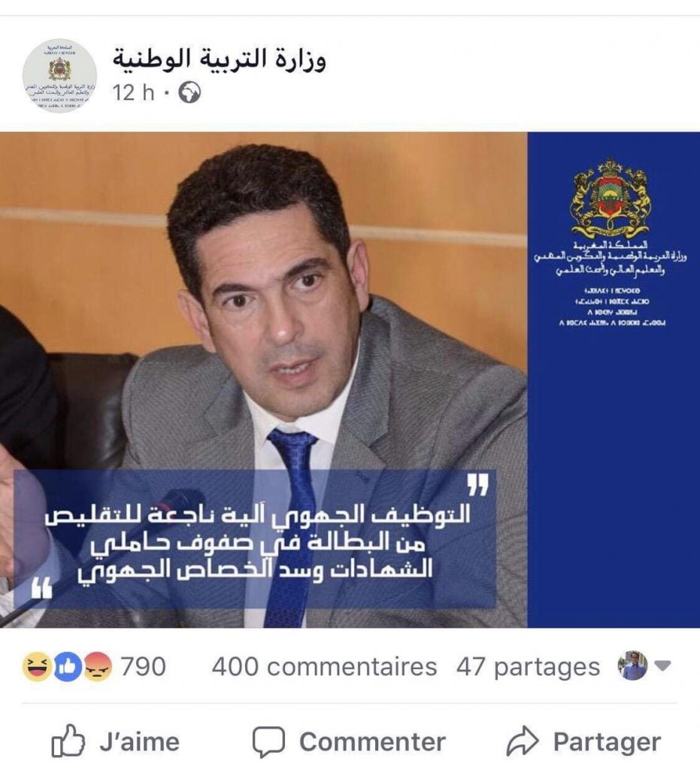
Task: View the 790 reactions count
Action: (x=144, y=667)
